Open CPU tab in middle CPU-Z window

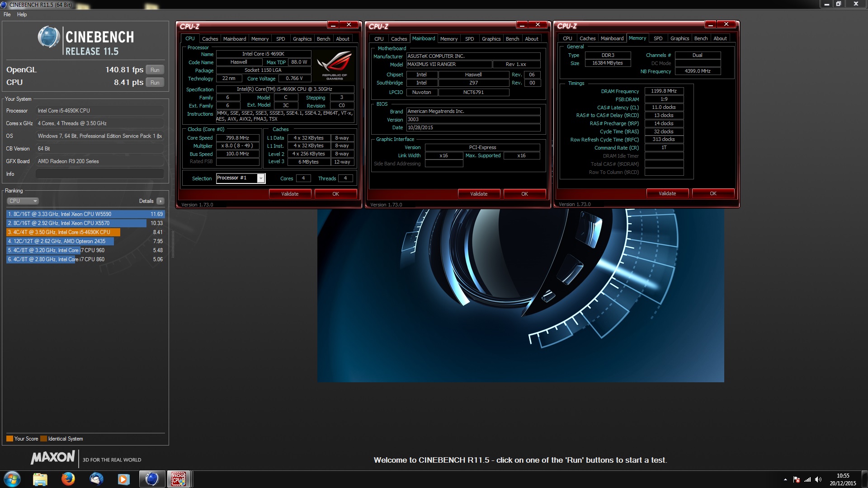point(379,39)
